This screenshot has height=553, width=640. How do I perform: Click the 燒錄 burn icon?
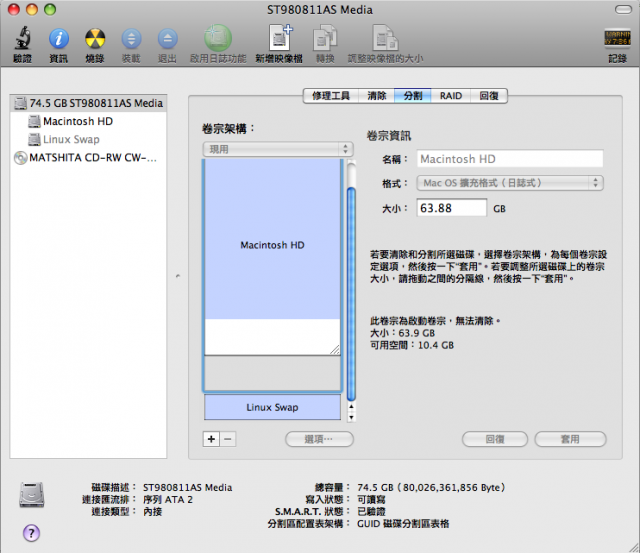point(94,41)
